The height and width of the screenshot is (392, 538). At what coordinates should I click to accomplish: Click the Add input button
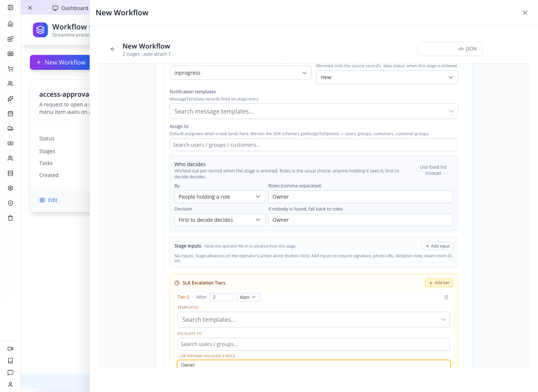coord(437,246)
